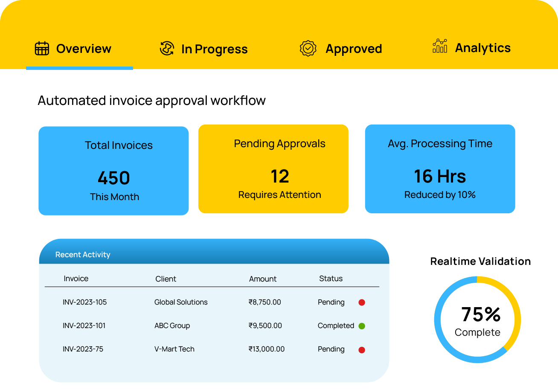Image resolution: width=558 pixels, height=392 pixels.
Task: Select the calendar icon beside Overview
Action: click(41, 49)
